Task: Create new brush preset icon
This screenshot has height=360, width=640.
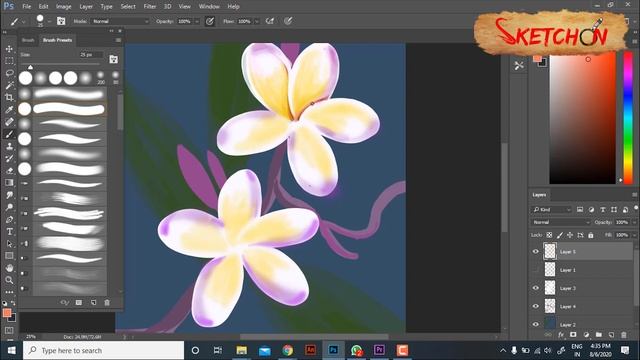Action: [x=93, y=302]
